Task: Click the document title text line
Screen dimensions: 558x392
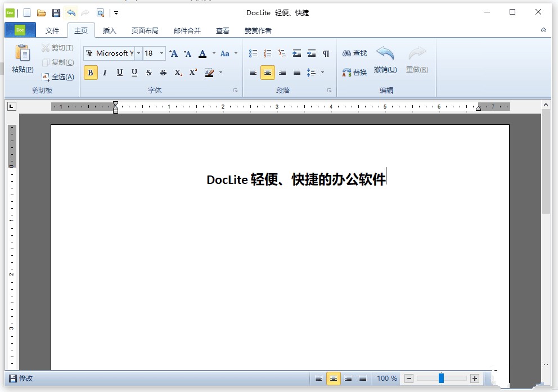Action: coord(296,179)
